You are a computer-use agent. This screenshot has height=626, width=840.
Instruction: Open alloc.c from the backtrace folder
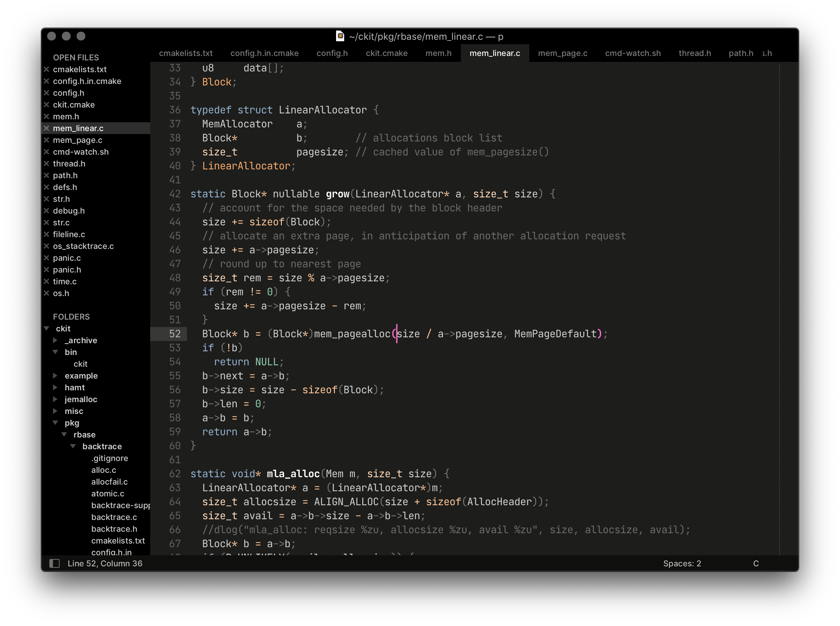[x=103, y=470]
